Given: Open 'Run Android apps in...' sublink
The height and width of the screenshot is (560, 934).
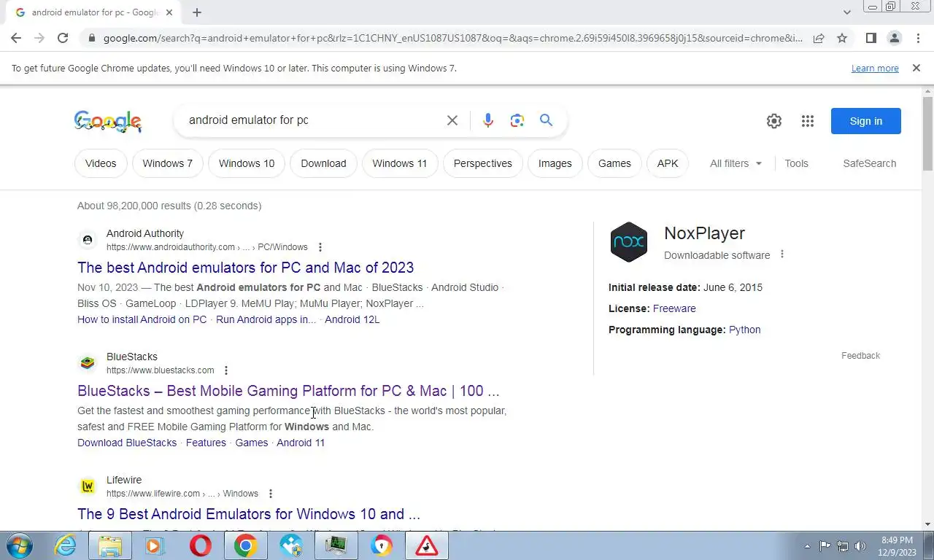Looking at the screenshot, I should coord(266,319).
